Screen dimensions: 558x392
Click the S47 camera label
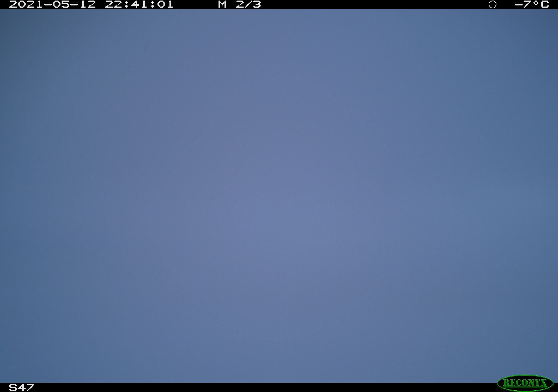coord(22,387)
